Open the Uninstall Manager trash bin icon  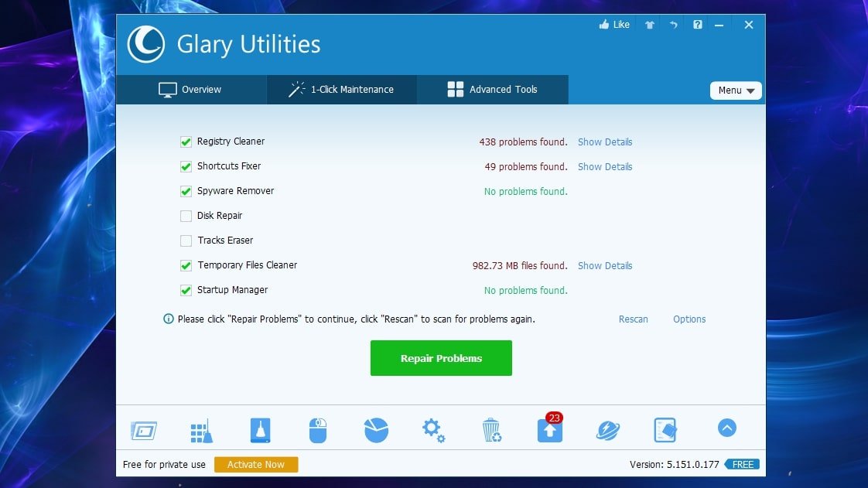click(491, 431)
